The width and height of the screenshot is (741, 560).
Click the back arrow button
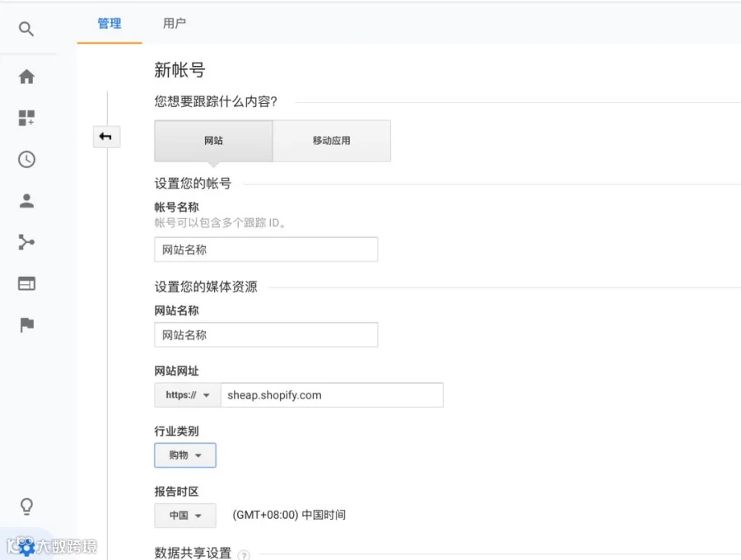(106, 137)
